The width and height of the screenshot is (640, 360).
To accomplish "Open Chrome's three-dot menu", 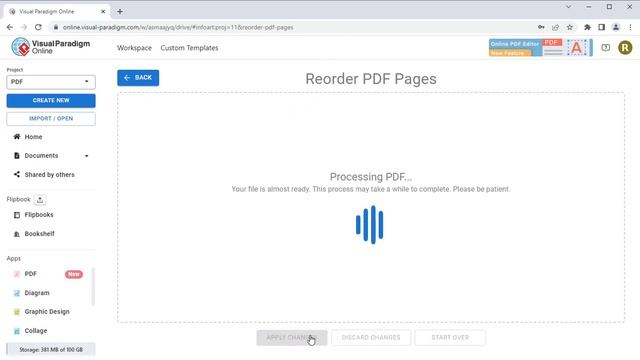I will 631,27.
